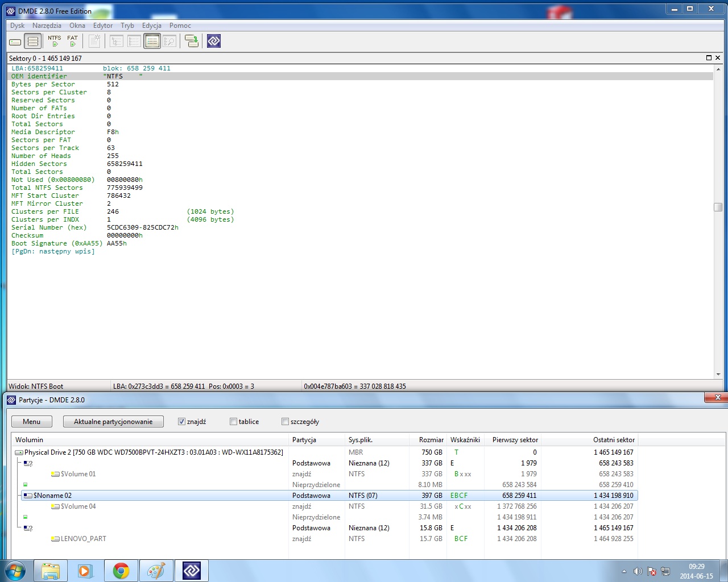Open Paint from the taskbar
The width and height of the screenshot is (728, 582).
(156, 571)
